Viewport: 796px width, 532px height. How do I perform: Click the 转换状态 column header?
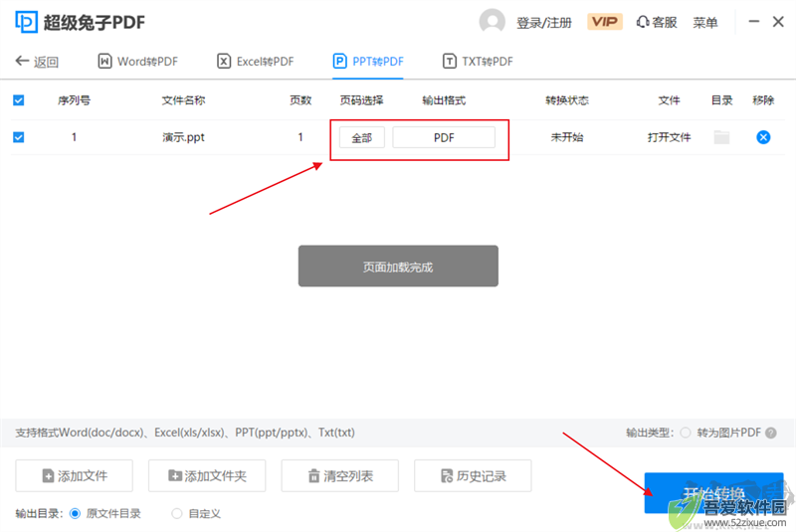pos(567,100)
